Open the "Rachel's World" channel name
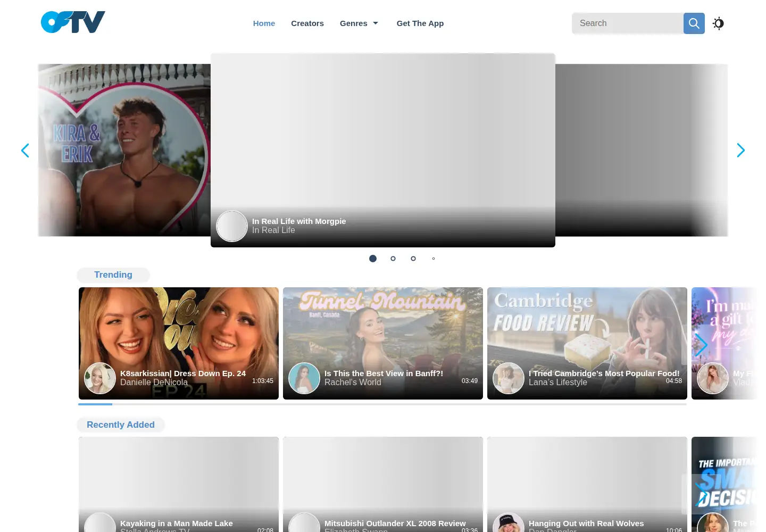The image size is (766, 532). 353,383
